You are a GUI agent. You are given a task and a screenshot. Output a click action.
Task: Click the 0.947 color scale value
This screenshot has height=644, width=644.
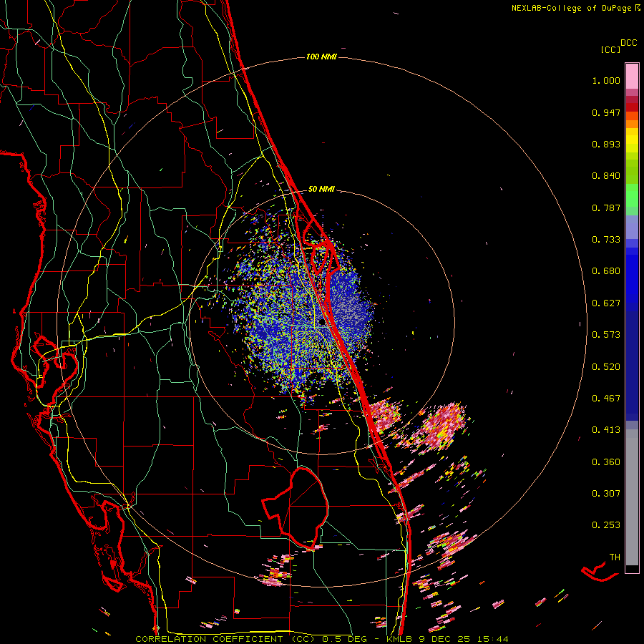tap(606, 112)
